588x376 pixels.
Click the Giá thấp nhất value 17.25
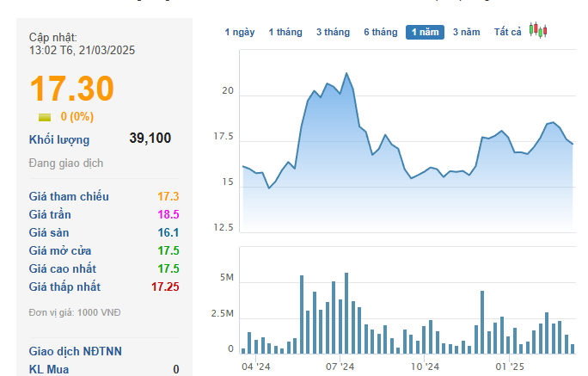pos(165,287)
